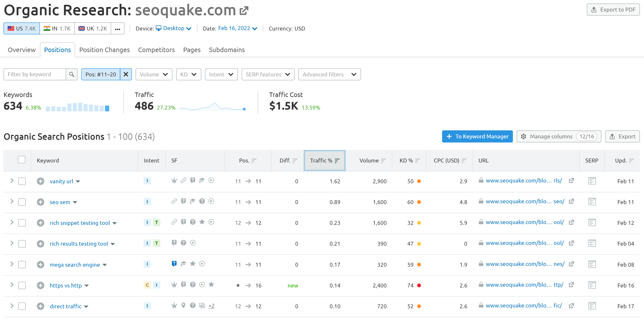Click the table Export button
The width and height of the screenshot is (644, 320).
[x=622, y=136]
